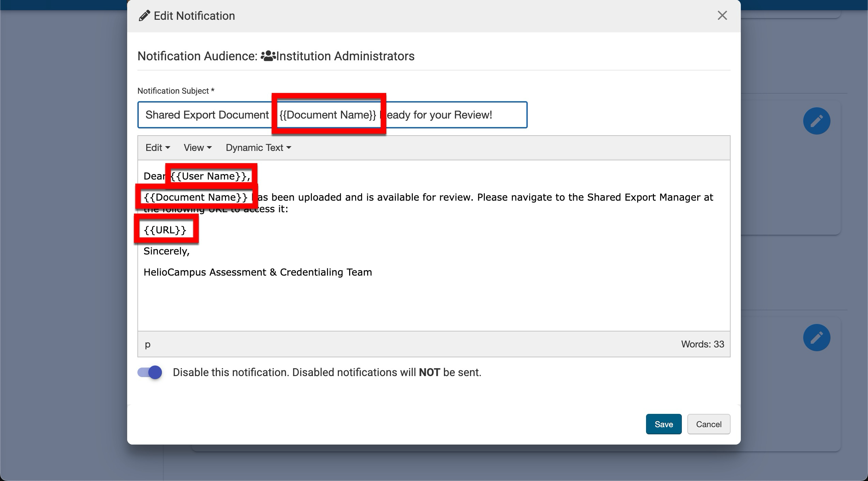Expand the Dynamic Text dropdown

[258, 148]
